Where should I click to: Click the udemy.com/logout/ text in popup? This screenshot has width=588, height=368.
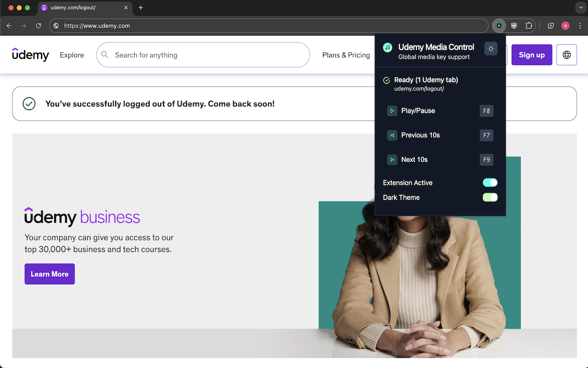419,89
